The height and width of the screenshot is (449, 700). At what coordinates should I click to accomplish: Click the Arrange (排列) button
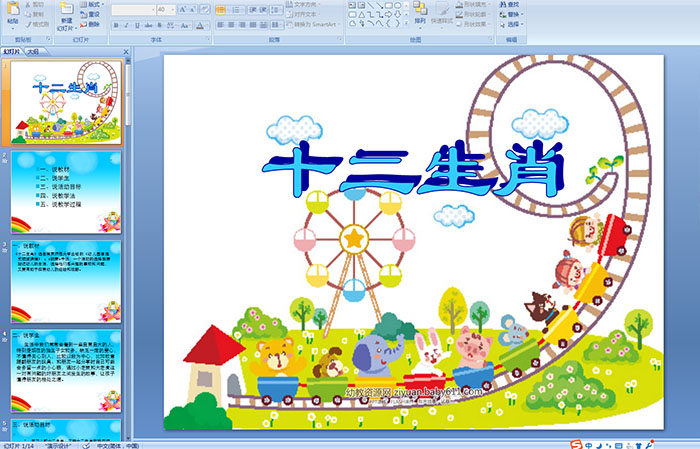[x=420, y=15]
